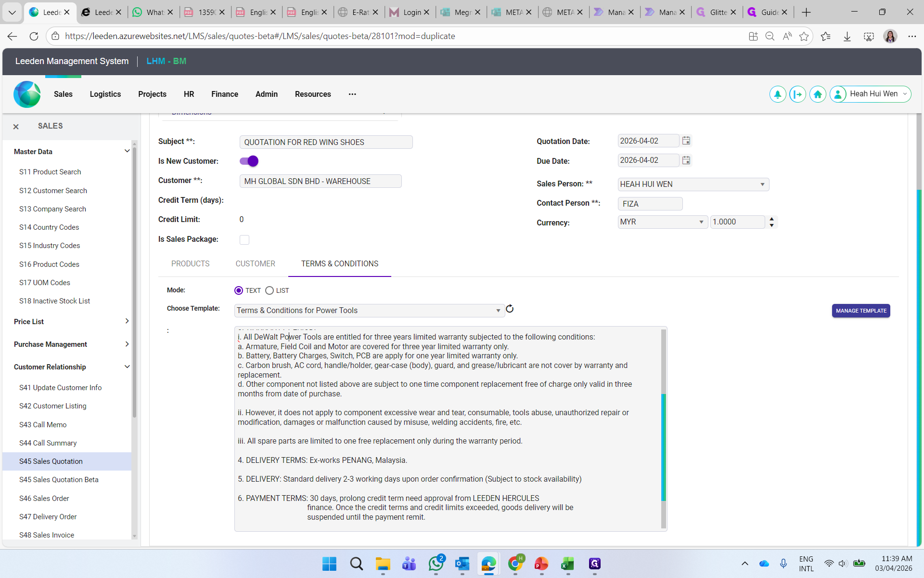Collapse Customer Relationship section
This screenshot has height=578, width=924.
127,367
